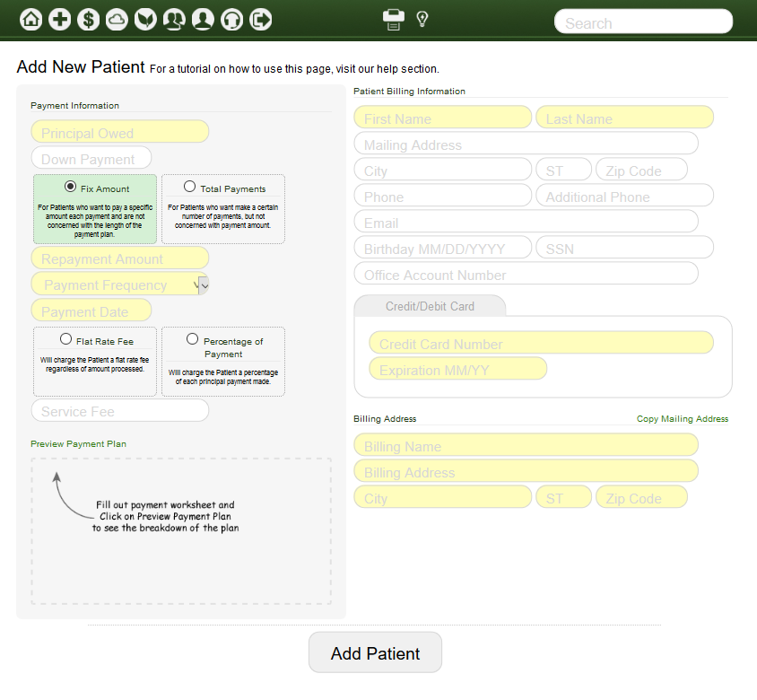
Task: Open the single-person profile icon
Action: 204,20
